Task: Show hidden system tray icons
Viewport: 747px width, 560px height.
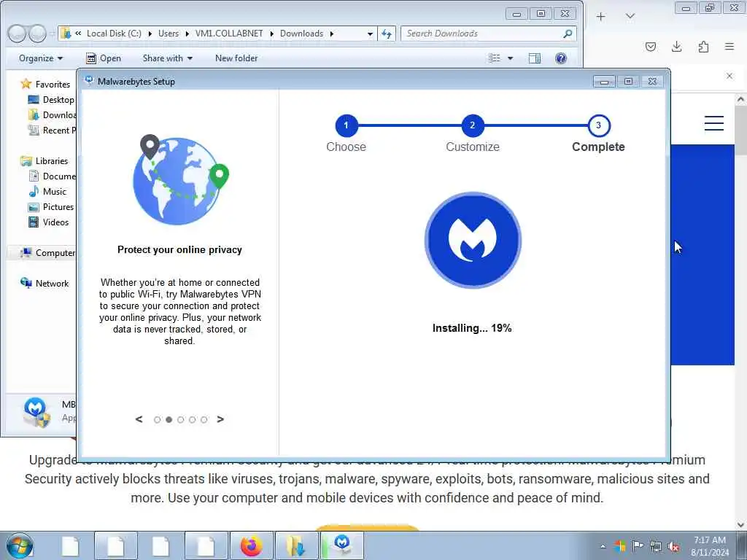Action: 603,546
